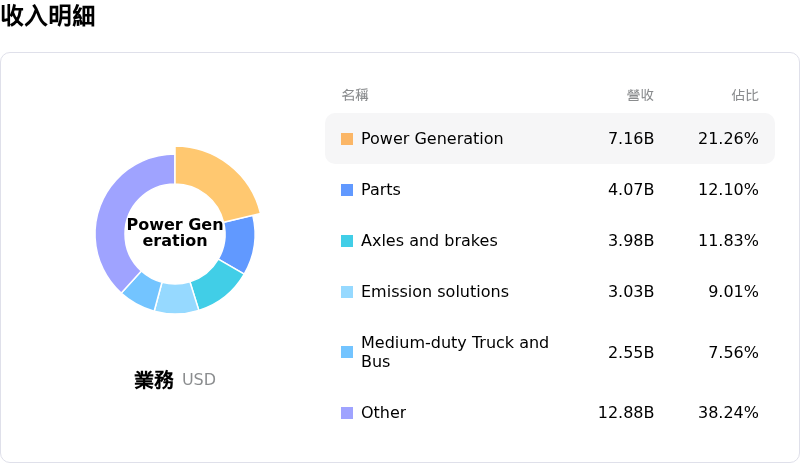Viewport: 800px width, 463px height.
Task: Click the teal Axles and brakes swatch
Action: (x=347, y=241)
